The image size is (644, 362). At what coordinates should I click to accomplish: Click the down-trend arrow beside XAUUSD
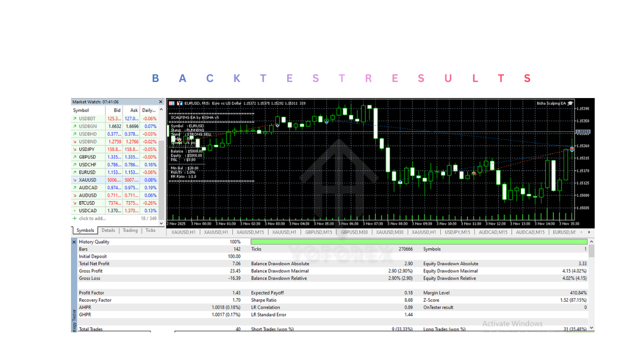(x=74, y=179)
